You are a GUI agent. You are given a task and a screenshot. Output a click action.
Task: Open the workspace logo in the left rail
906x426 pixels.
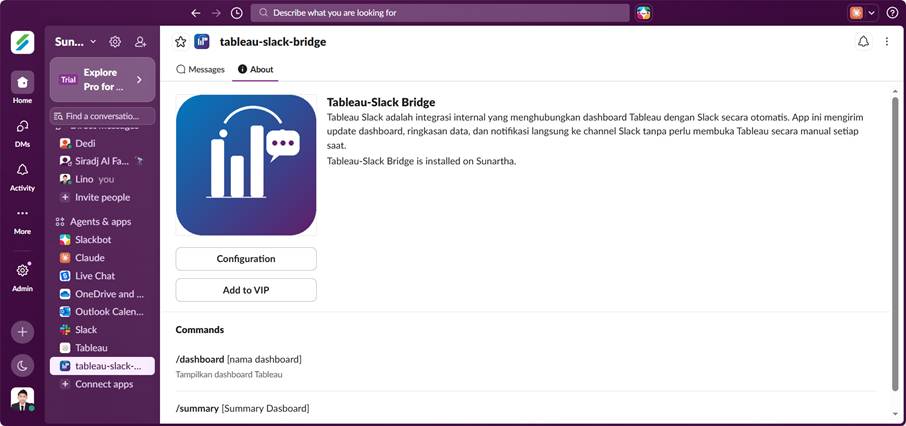pos(23,42)
